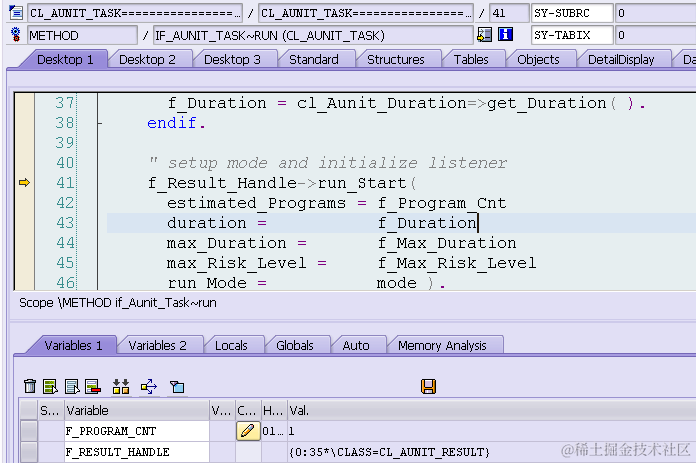Click the icon left of the METHOD field
696x463 pixels.
pyautogui.click(x=16, y=34)
